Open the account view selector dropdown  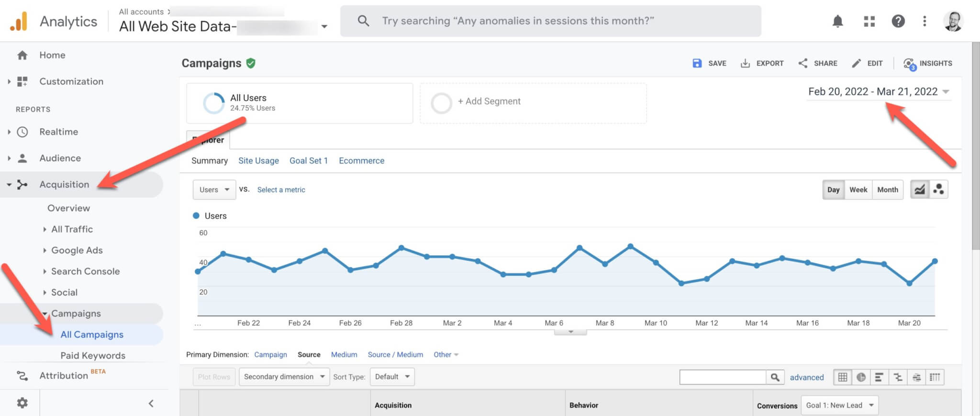click(324, 27)
